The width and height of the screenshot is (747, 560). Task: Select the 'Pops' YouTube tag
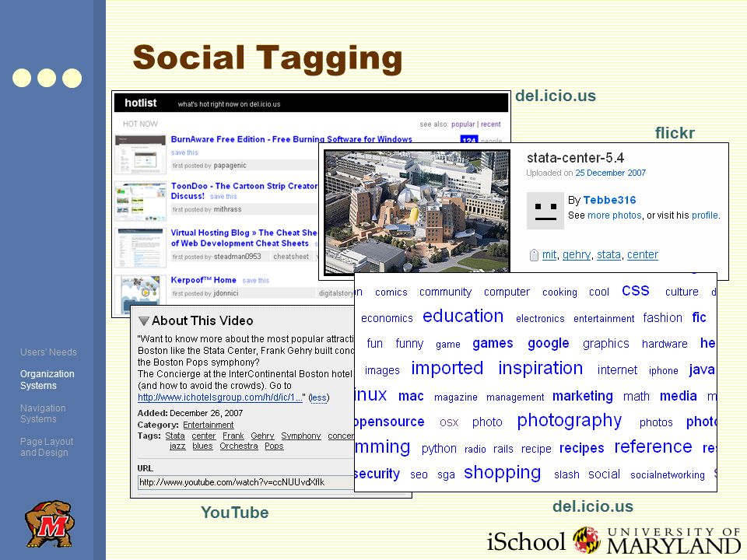(x=274, y=446)
